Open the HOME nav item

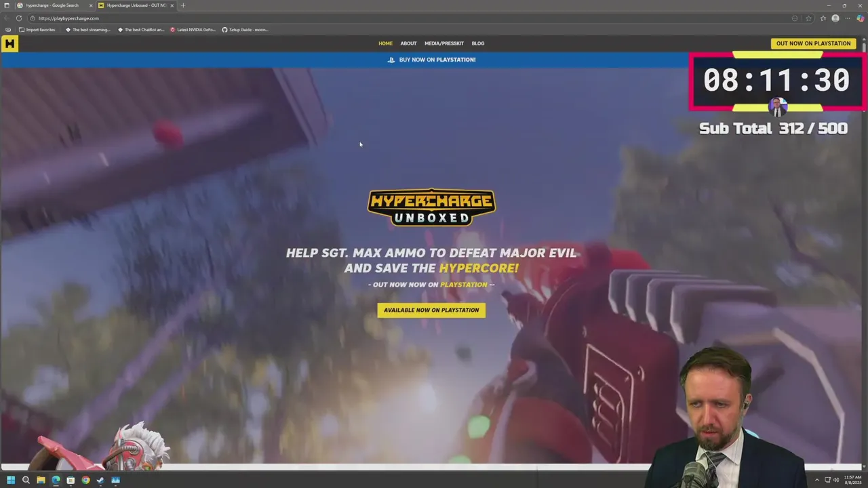(385, 43)
